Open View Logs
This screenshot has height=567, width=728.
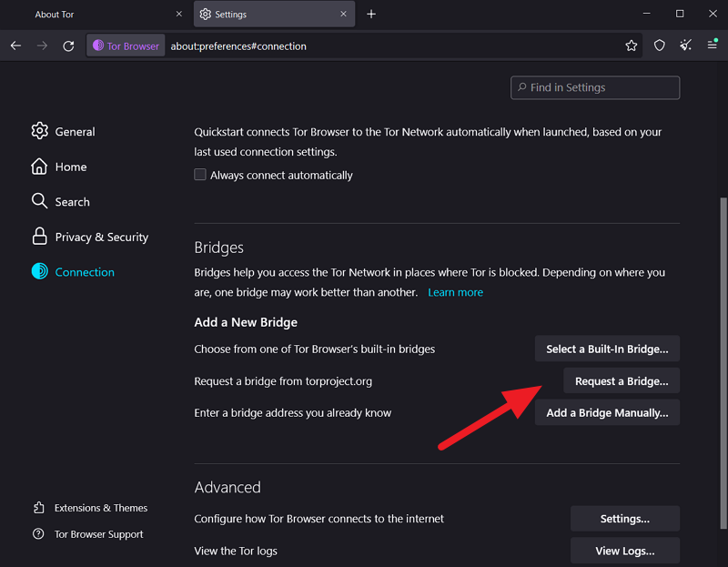point(625,551)
